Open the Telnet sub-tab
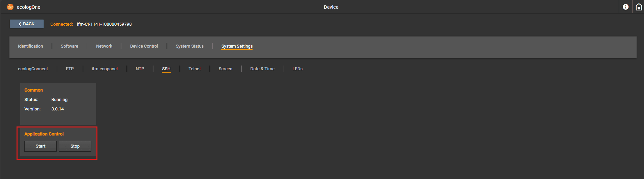 195,69
